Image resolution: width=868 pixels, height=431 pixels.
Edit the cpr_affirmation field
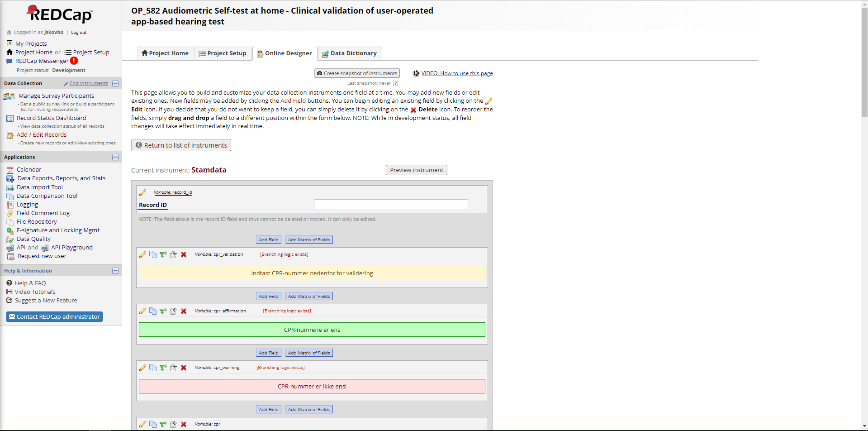pos(142,311)
